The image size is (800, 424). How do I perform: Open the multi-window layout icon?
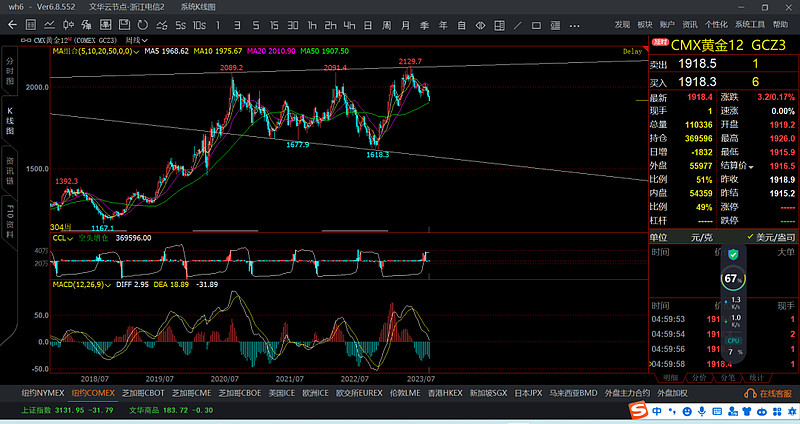click(x=499, y=25)
